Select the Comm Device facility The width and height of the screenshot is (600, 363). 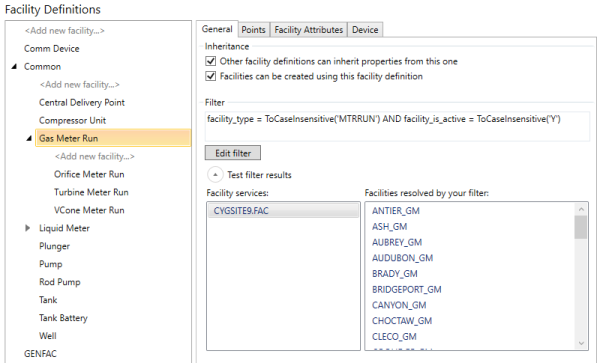(x=52, y=49)
